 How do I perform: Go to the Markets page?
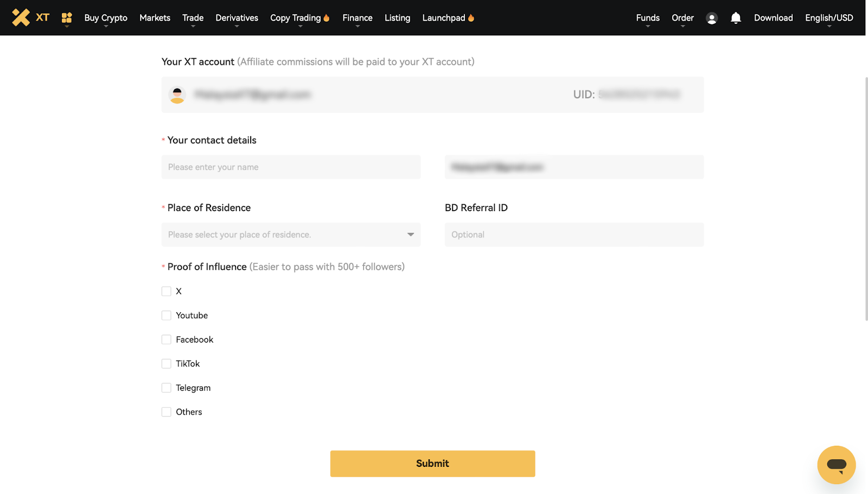click(x=155, y=18)
